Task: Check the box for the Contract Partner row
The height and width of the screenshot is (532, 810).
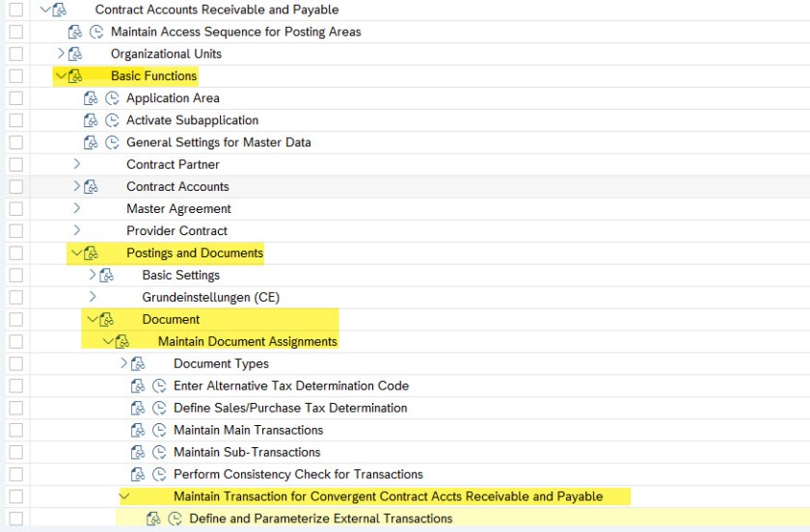Action: point(15,165)
